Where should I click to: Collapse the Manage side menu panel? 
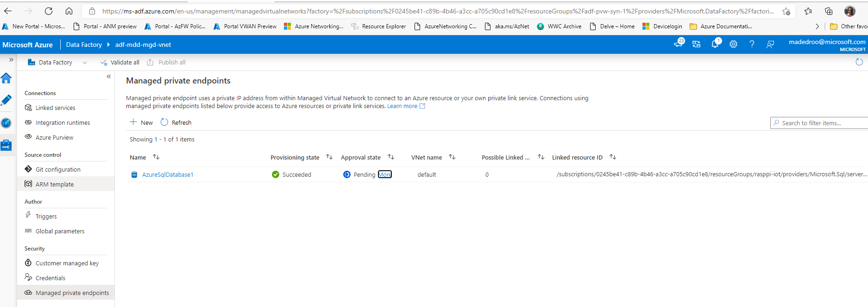(x=109, y=77)
